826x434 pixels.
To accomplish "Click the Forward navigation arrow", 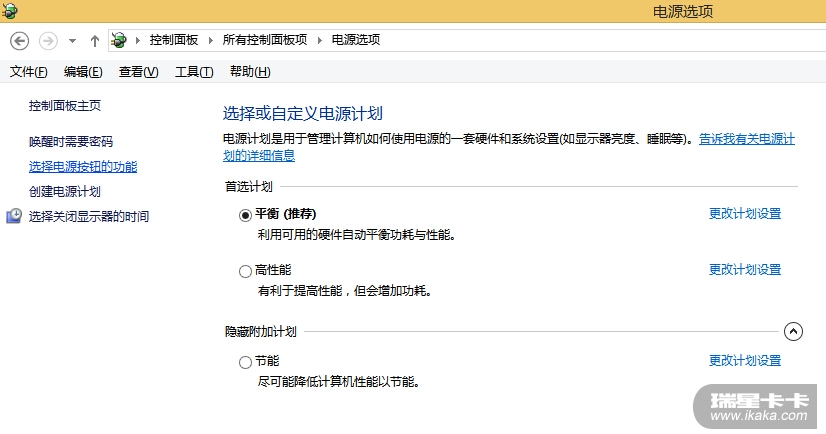I will tap(48, 41).
